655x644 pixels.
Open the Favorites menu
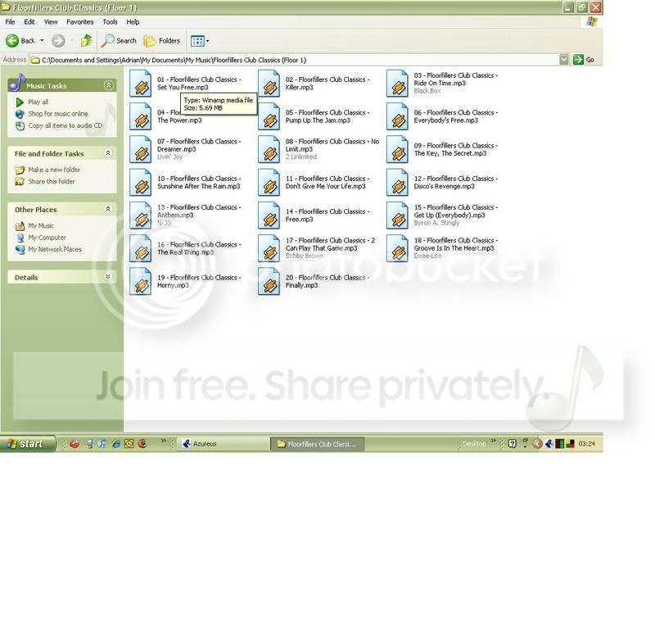[x=79, y=22]
